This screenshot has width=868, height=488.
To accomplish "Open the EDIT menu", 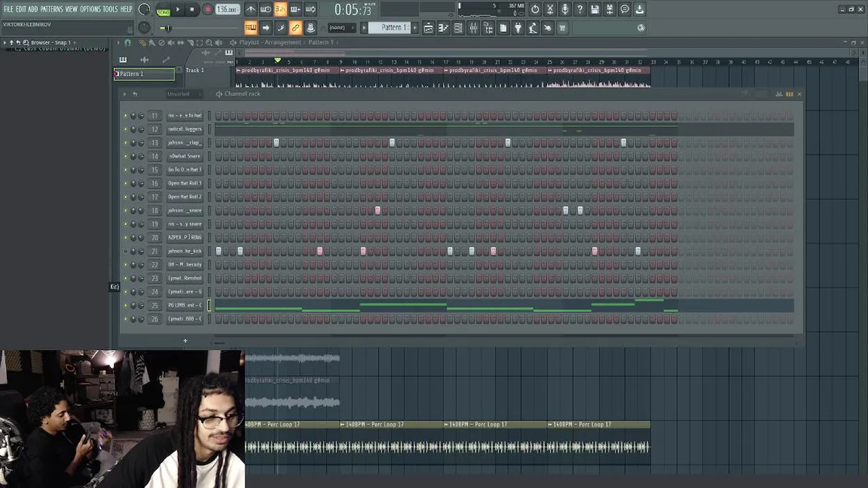I will click(x=20, y=9).
